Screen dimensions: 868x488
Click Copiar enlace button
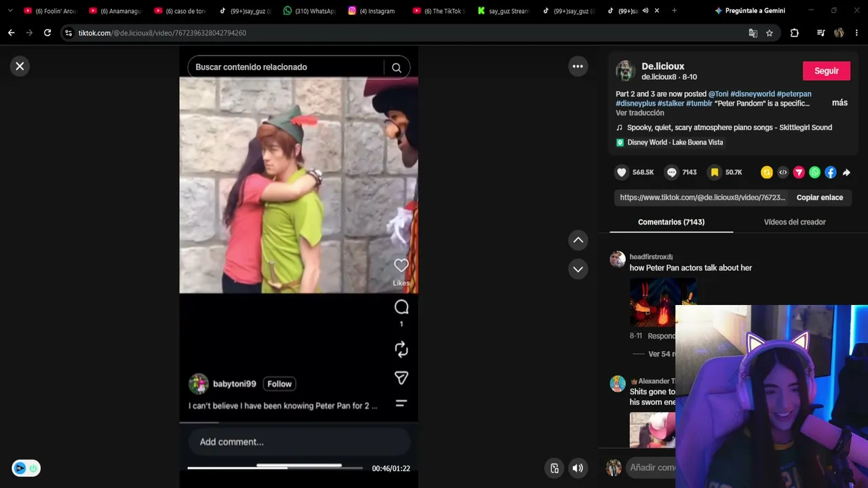(820, 197)
